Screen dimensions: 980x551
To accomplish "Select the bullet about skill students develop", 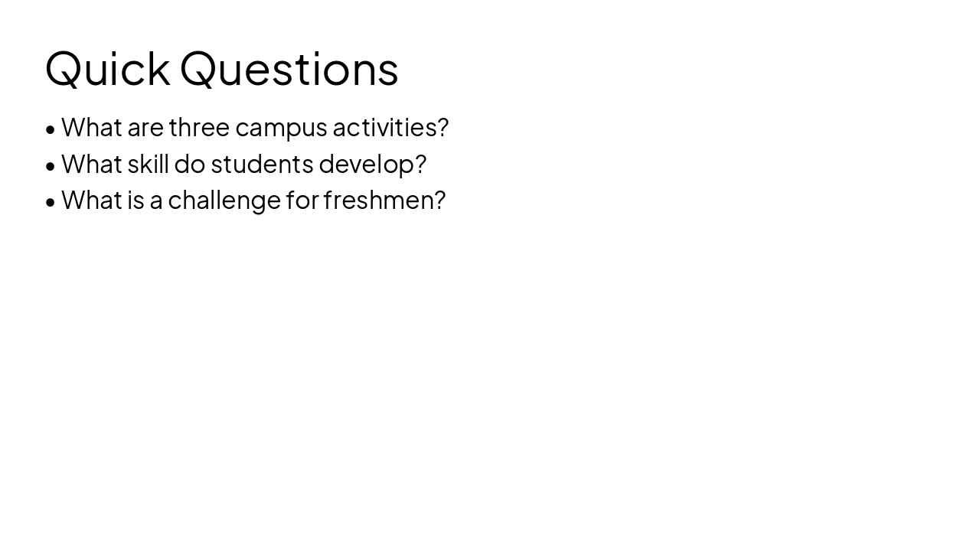I will click(x=243, y=165).
